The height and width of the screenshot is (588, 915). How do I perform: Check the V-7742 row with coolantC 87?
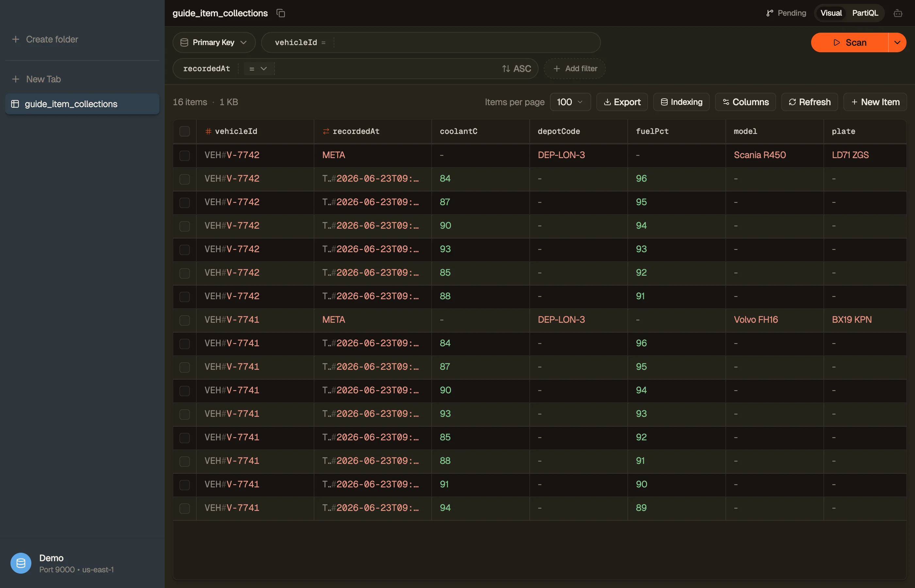(x=185, y=202)
